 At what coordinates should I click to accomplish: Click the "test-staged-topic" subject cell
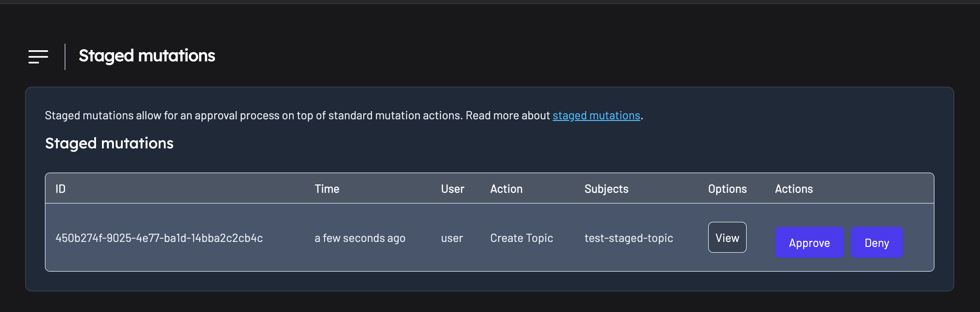(629, 238)
